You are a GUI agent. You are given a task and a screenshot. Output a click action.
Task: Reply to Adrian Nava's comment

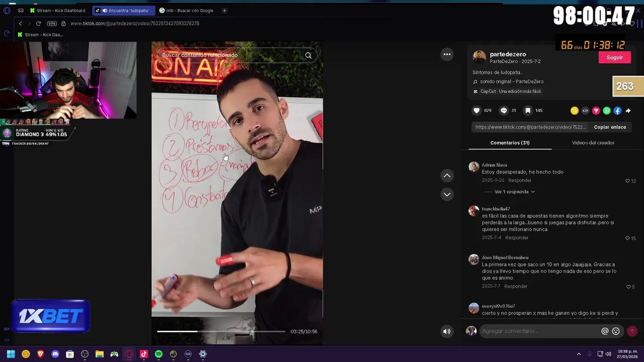[x=520, y=180]
